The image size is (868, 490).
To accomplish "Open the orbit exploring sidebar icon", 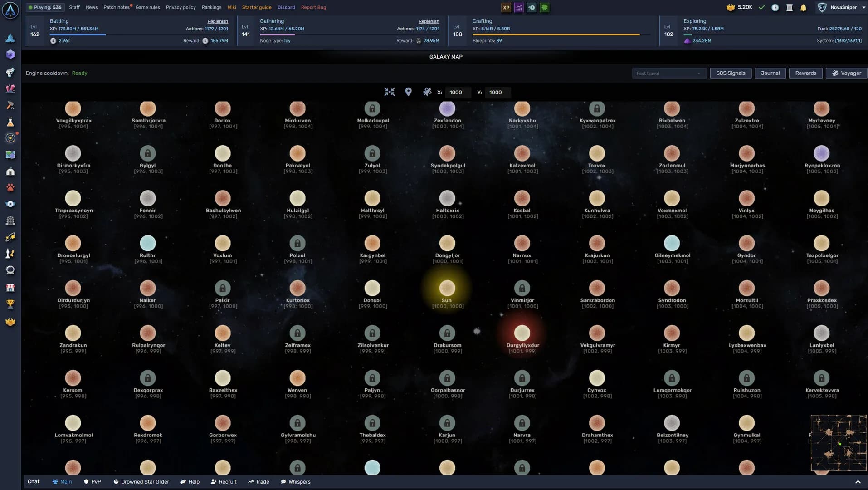I will click(10, 138).
